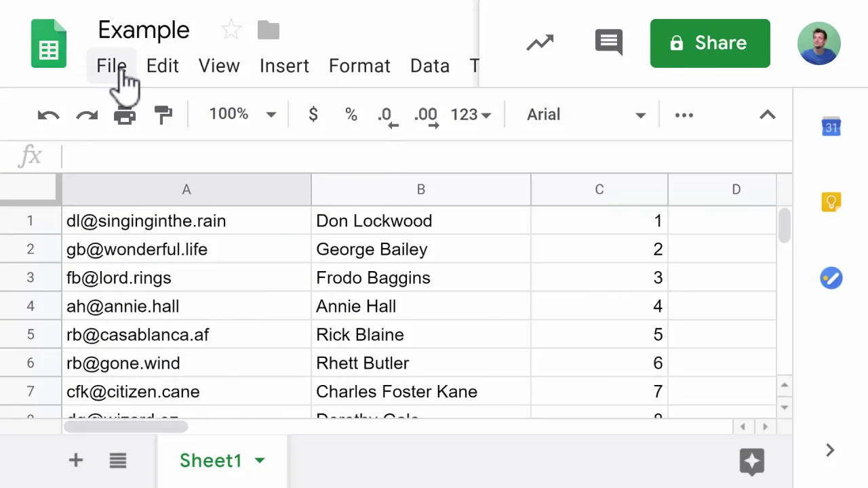Click the Redo arrow icon
The image size is (868, 488).
(x=87, y=115)
